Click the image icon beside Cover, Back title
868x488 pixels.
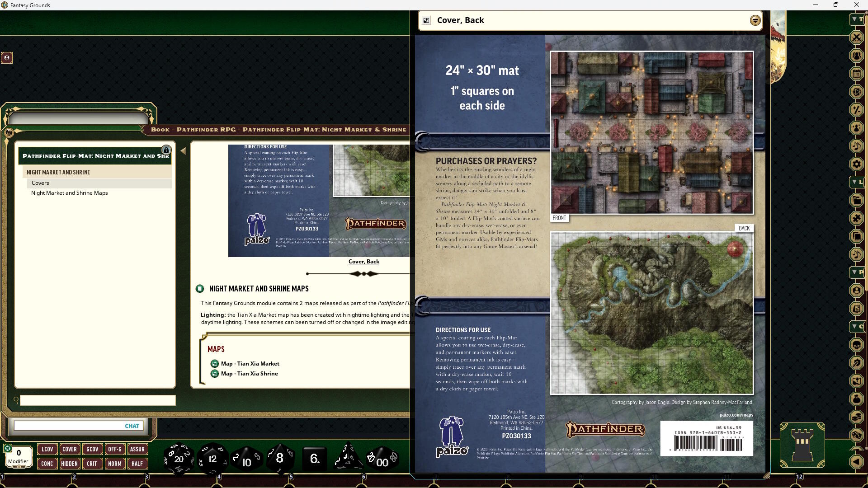[426, 20]
